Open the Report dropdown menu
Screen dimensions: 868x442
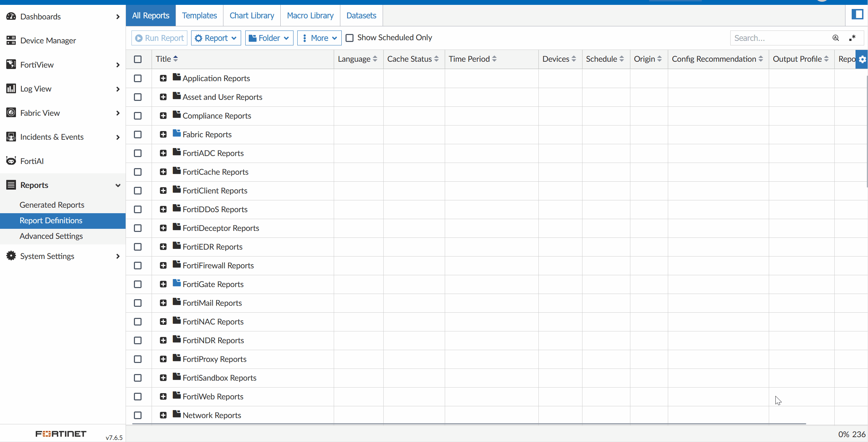(216, 38)
